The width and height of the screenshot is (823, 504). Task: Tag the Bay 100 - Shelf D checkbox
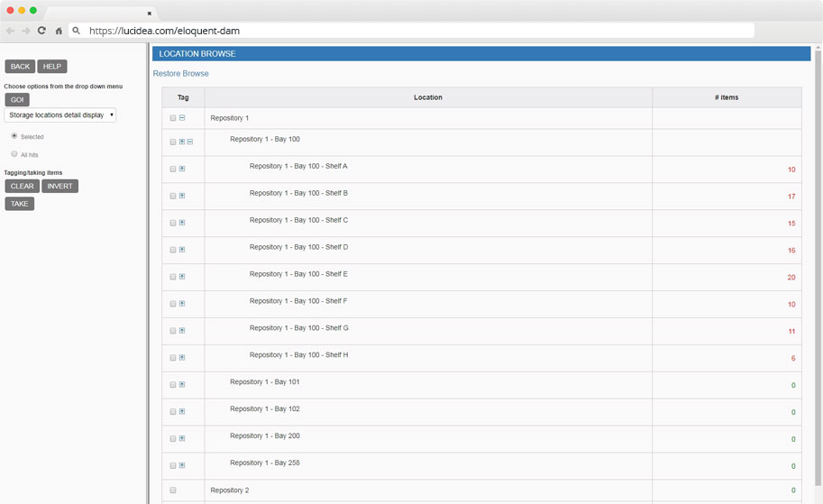(x=173, y=250)
